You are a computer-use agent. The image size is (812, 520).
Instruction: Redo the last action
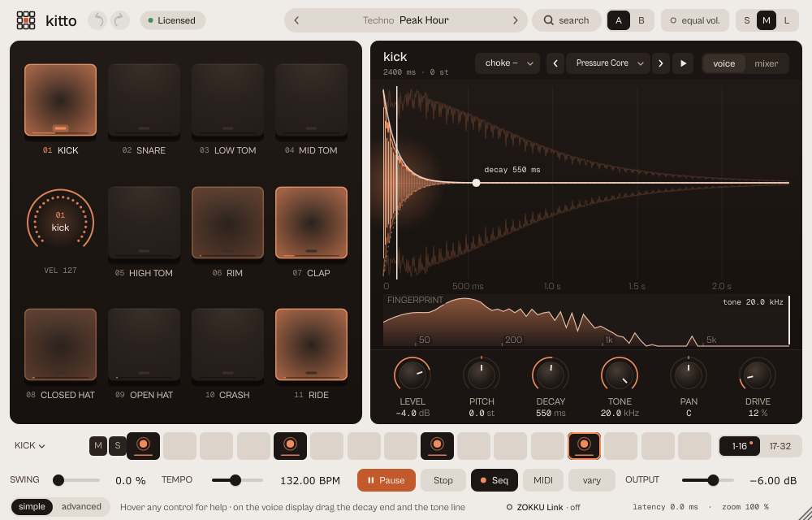click(x=120, y=20)
